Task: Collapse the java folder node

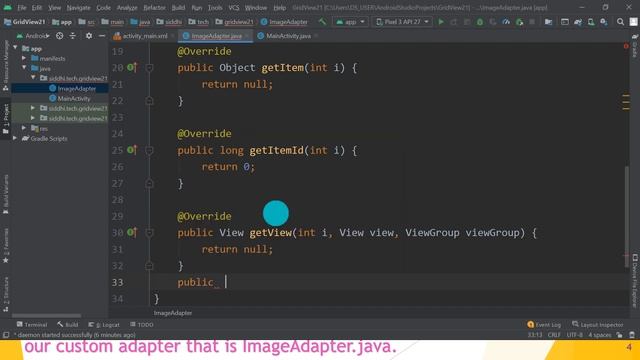Action: coord(24,68)
